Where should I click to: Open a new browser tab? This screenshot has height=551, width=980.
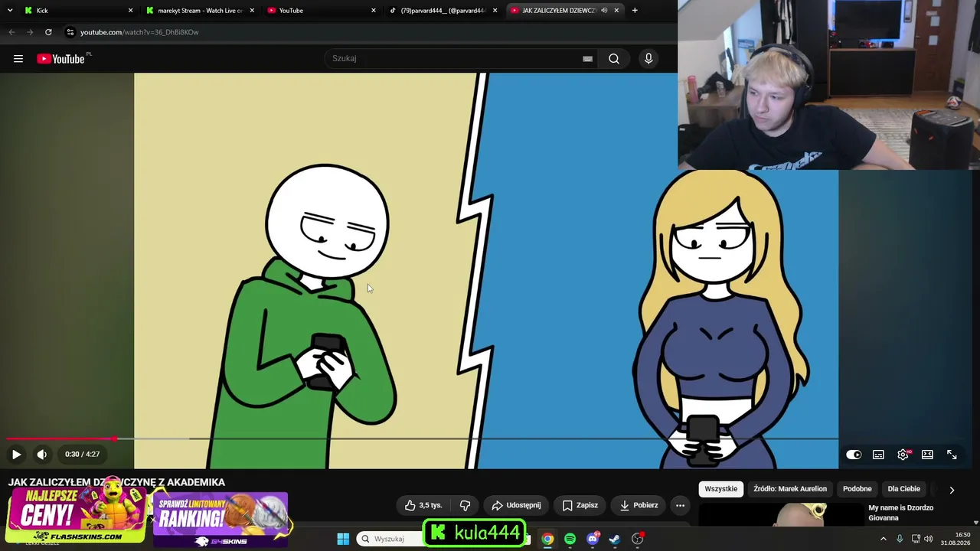click(x=635, y=11)
